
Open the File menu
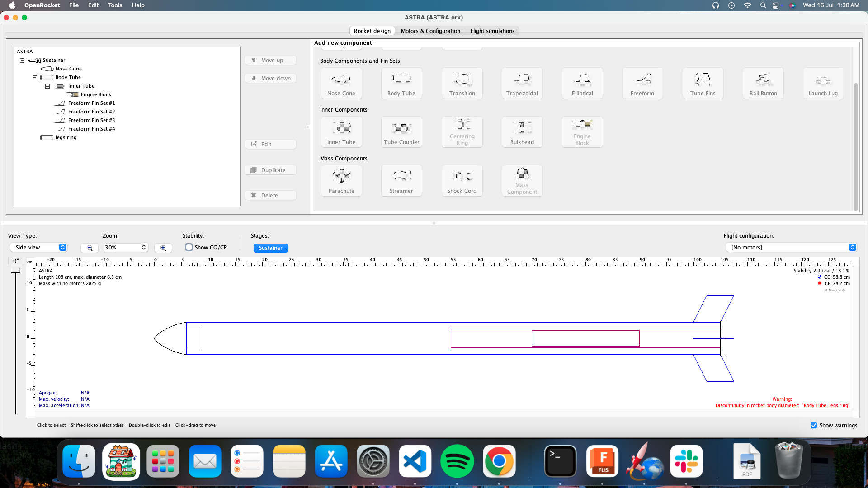[x=74, y=5]
